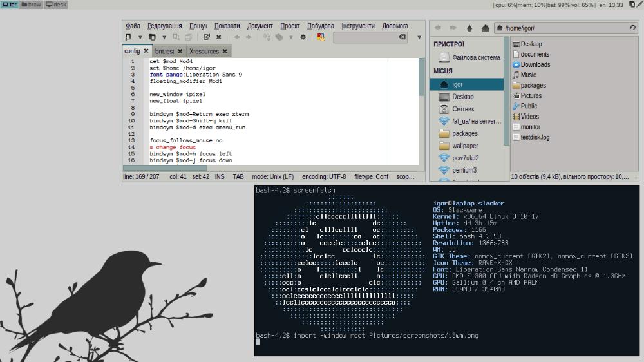This screenshot has height=362, width=644.
Task: Close the font.test tab
Action: click(x=180, y=52)
